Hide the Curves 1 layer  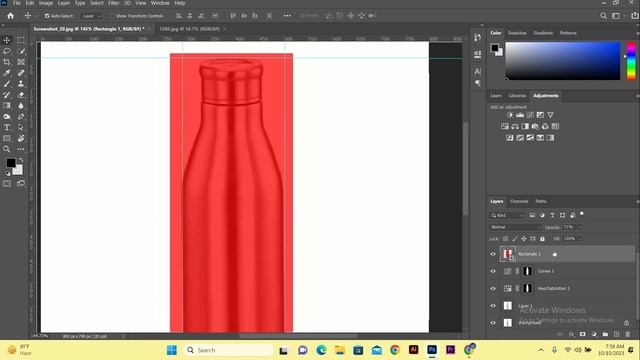tap(493, 271)
